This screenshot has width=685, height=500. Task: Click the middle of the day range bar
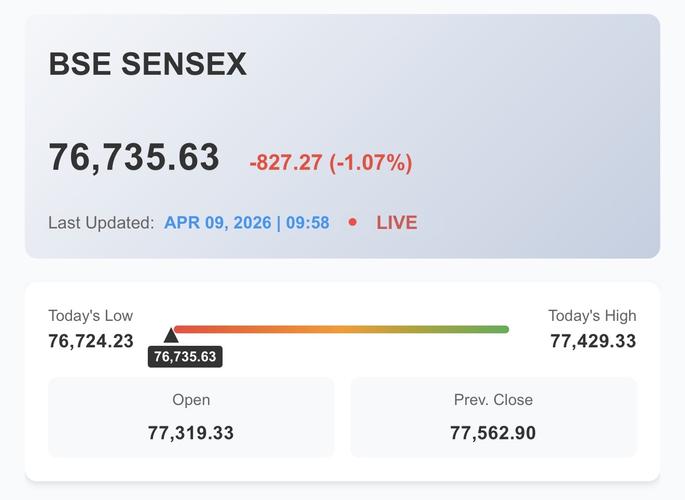(340, 329)
